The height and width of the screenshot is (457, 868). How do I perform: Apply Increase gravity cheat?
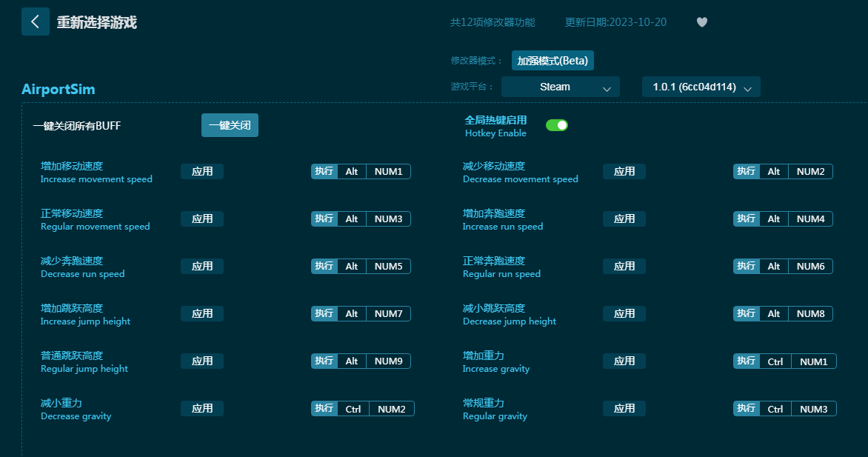click(624, 361)
